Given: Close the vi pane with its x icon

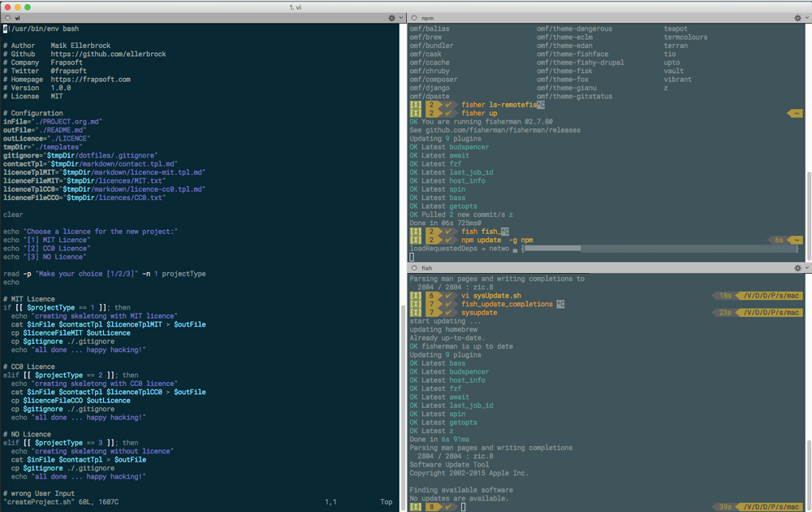Looking at the screenshot, I should [x=7, y=18].
